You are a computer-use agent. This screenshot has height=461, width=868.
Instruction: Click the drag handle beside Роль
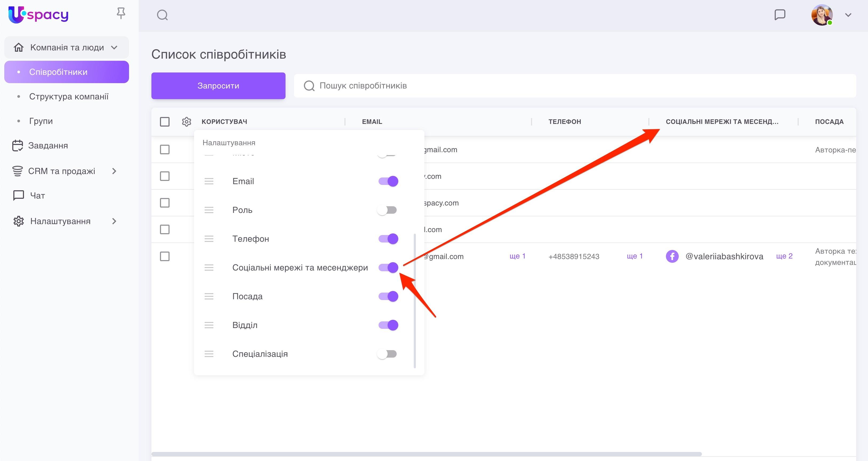(x=209, y=210)
